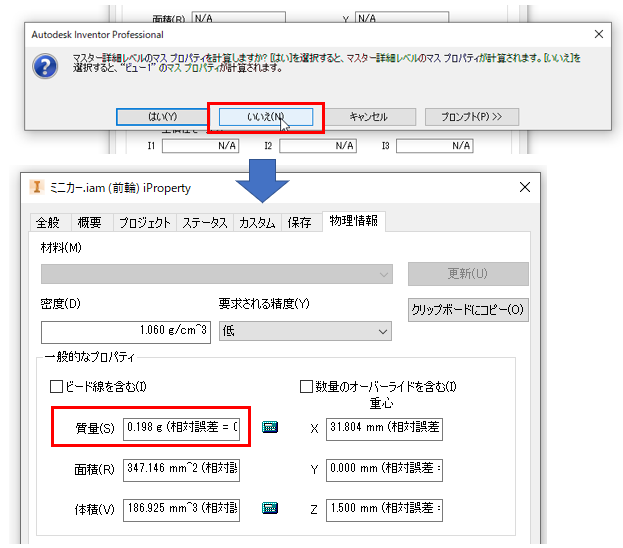The height and width of the screenshot is (548, 623).
Task: Click the 重心 Y value field in the iProperty window
Action: (384, 470)
